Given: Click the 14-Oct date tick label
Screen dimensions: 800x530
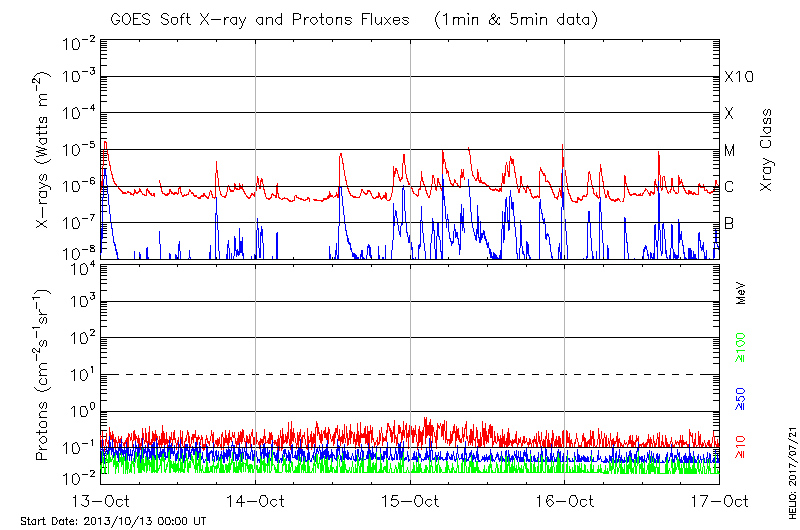Looking at the screenshot, I should (256, 501).
